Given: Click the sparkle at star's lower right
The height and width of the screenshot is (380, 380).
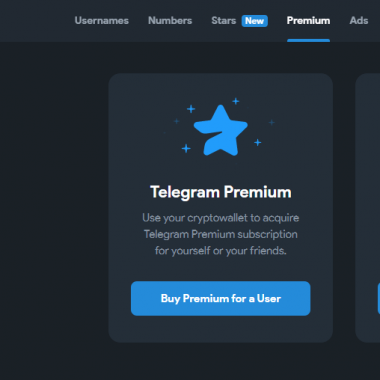Looking at the screenshot, I should click(x=258, y=142).
